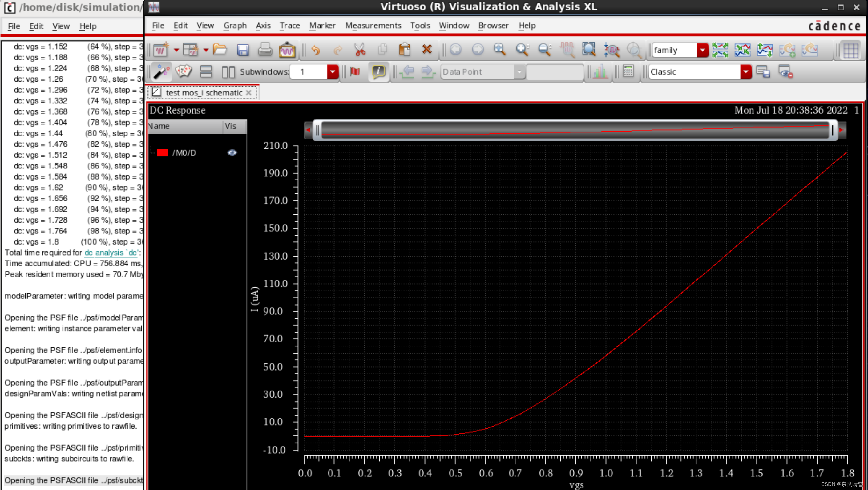Open the Subwindows count dropdown
Screen dimensions: 868x490
333,71
